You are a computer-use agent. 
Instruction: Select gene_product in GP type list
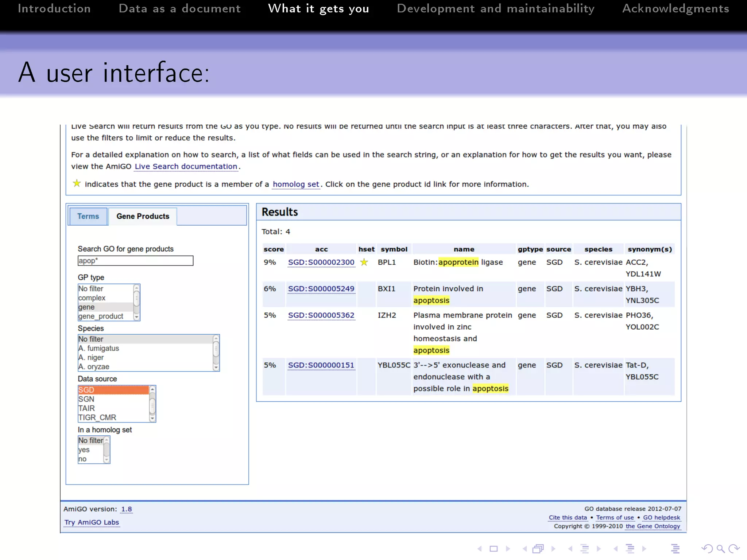point(105,316)
